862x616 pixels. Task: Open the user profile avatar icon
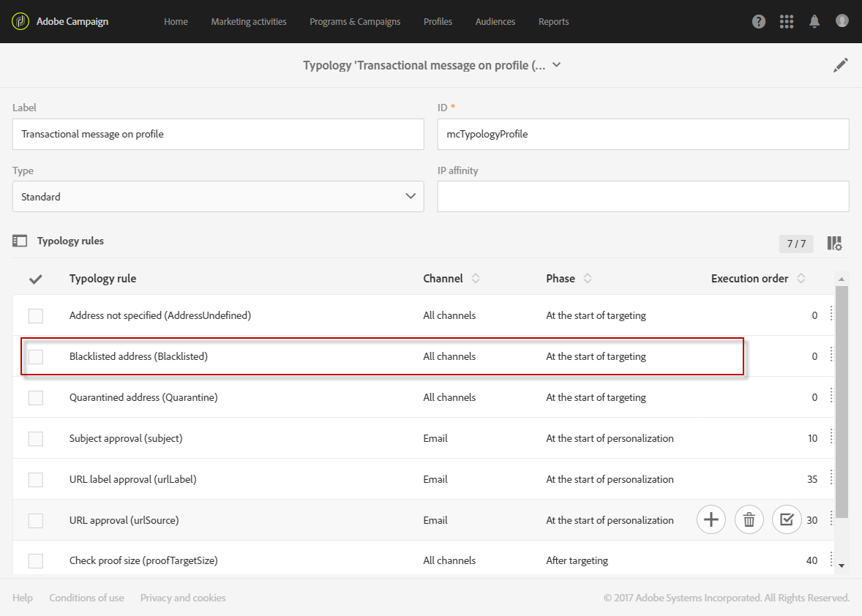[x=842, y=21]
